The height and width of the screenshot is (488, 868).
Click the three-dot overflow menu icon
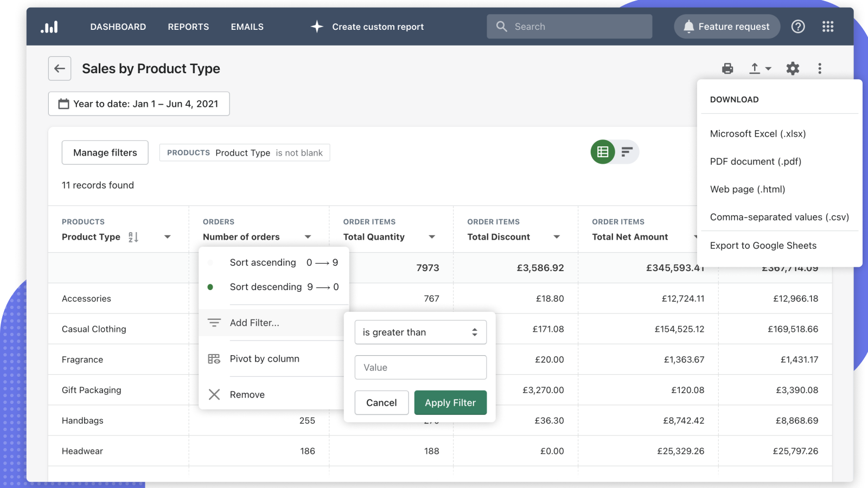tap(820, 68)
